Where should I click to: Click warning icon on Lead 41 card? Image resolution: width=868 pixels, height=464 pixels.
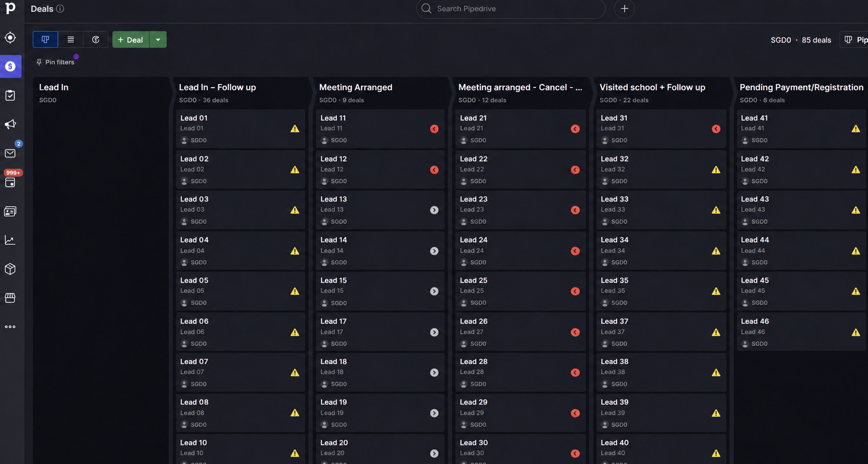pos(856,129)
